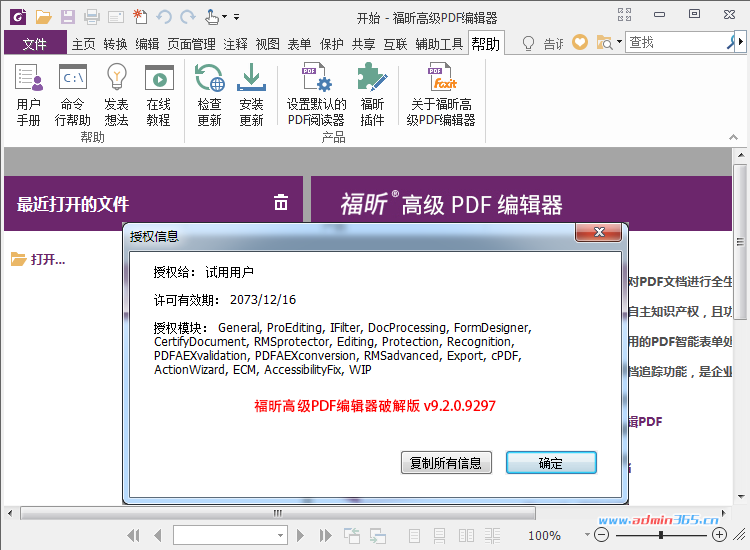
Task: Click the undo arrow icon
Action: [x=164, y=17]
